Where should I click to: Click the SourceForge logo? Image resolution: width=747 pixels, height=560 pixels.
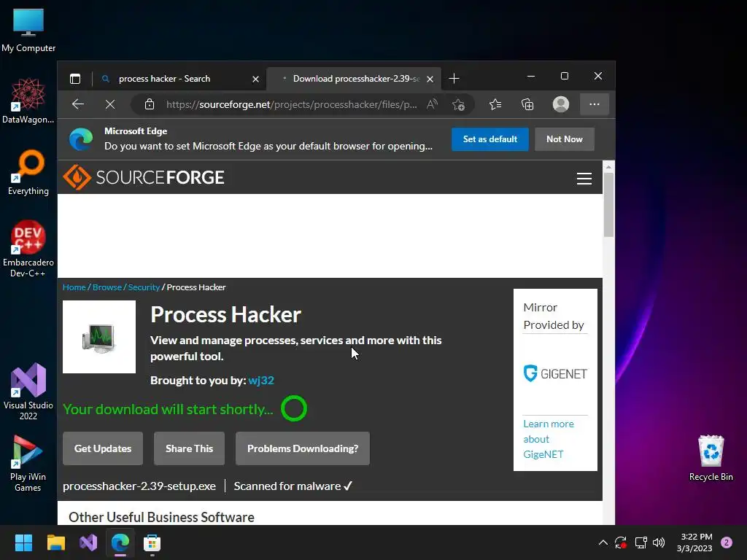[144, 177]
